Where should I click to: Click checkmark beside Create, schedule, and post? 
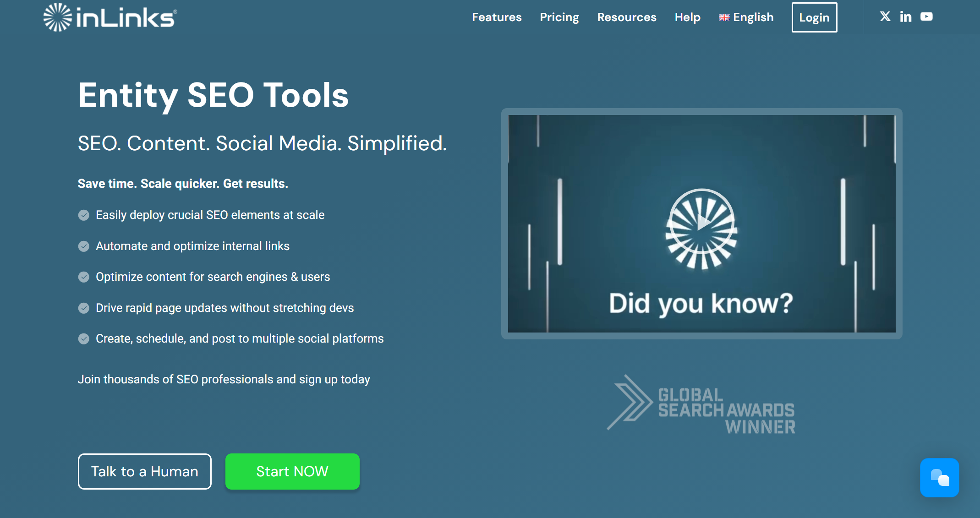coord(83,338)
